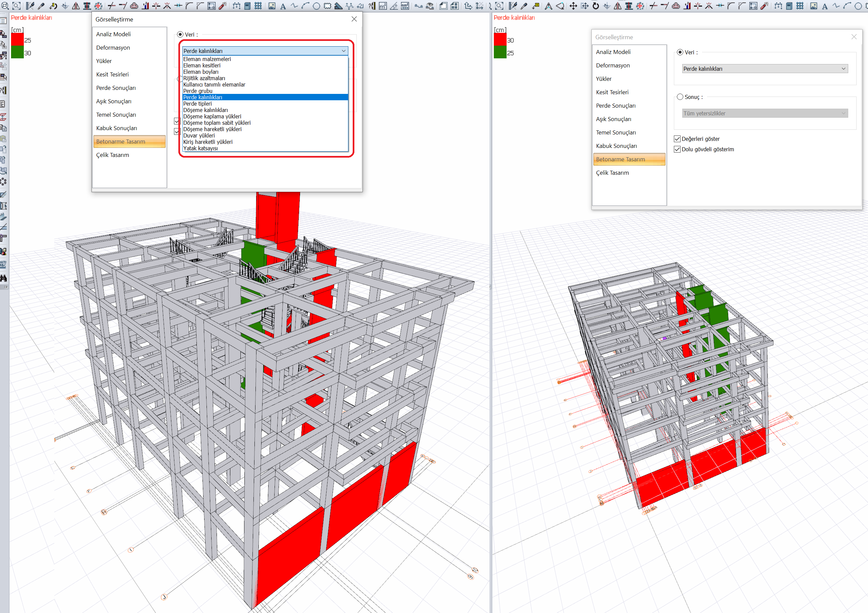Click the mm² section area icon
Screen dimensions: 868x613
click(x=405, y=6)
